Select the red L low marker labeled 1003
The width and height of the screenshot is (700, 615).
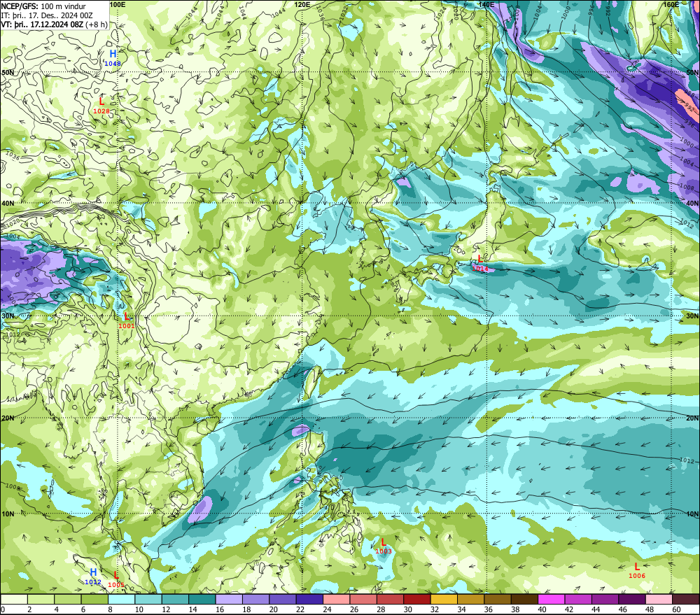point(383,542)
